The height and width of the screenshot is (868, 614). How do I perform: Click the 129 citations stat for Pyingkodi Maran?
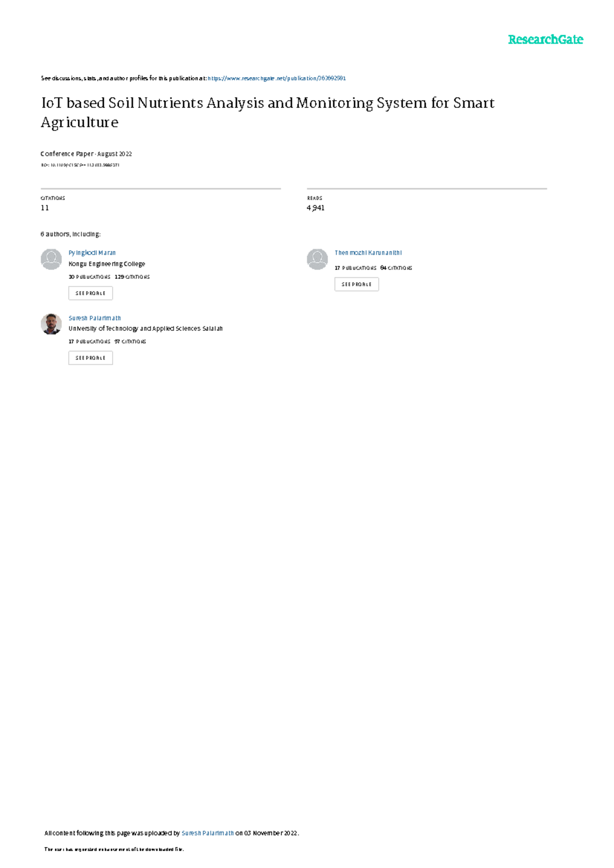click(x=132, y=277)
